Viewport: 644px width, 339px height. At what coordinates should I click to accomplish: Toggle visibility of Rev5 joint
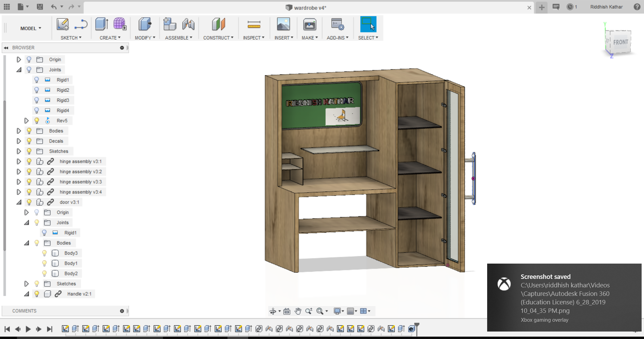click(37, 121)
